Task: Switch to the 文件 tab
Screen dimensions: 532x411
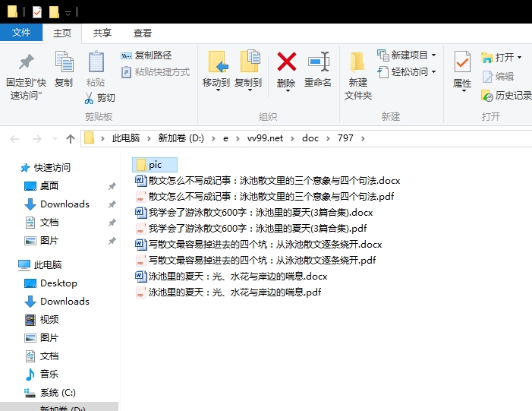Action: coord(21,33)
